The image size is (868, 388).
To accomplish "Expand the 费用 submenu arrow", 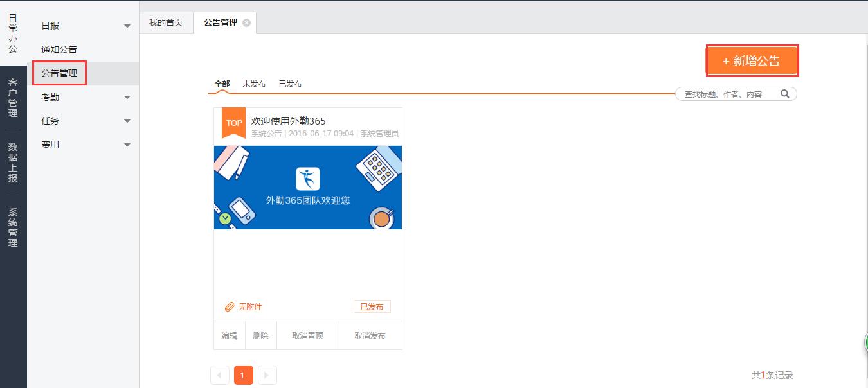I will click(127, 145).
